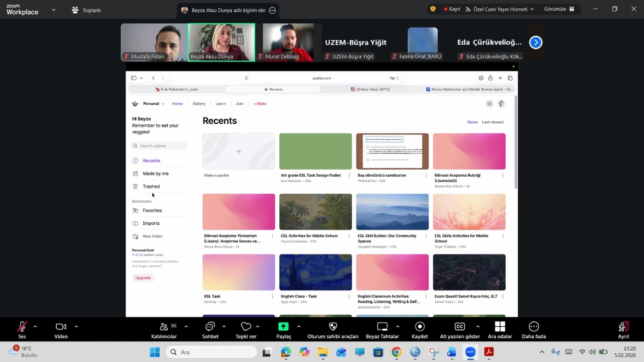Screen dimensions: 644x362
Task: Open the Toplantı meeting tab
Action: 86,10
